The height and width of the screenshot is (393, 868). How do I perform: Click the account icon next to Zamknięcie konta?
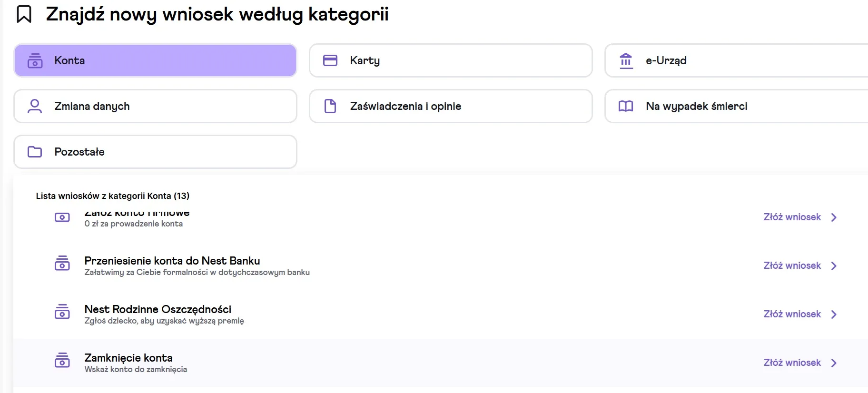click(x=62, y=361)
